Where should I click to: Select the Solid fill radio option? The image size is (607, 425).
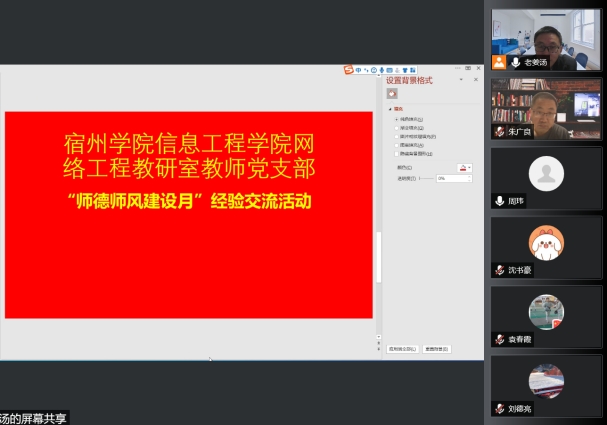(x=396, y=119)
